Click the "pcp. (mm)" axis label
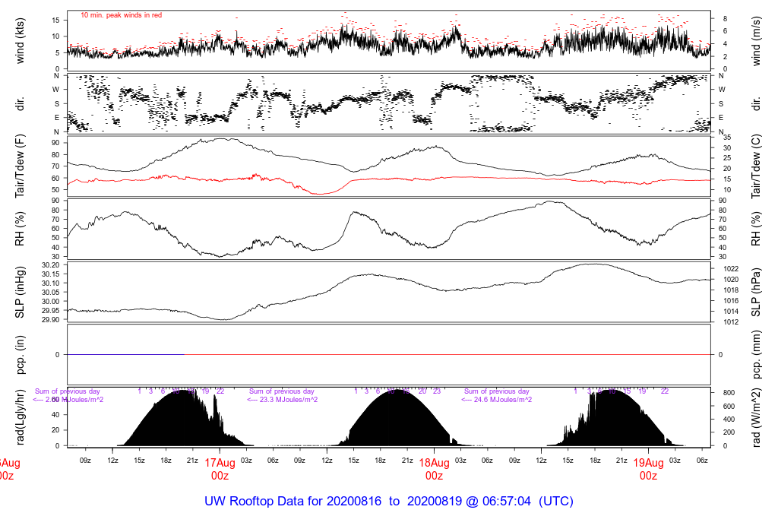The image size is (778, 532). [x=756, y=355]
